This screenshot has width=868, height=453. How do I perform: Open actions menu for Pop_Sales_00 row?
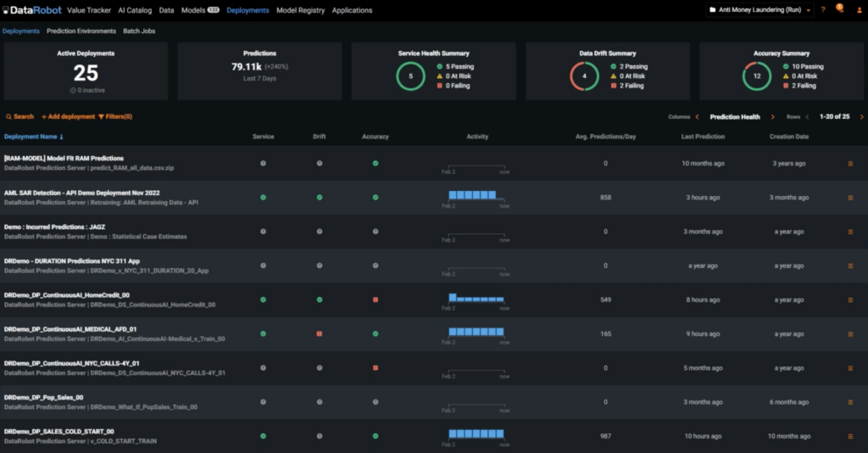(850, 402)
